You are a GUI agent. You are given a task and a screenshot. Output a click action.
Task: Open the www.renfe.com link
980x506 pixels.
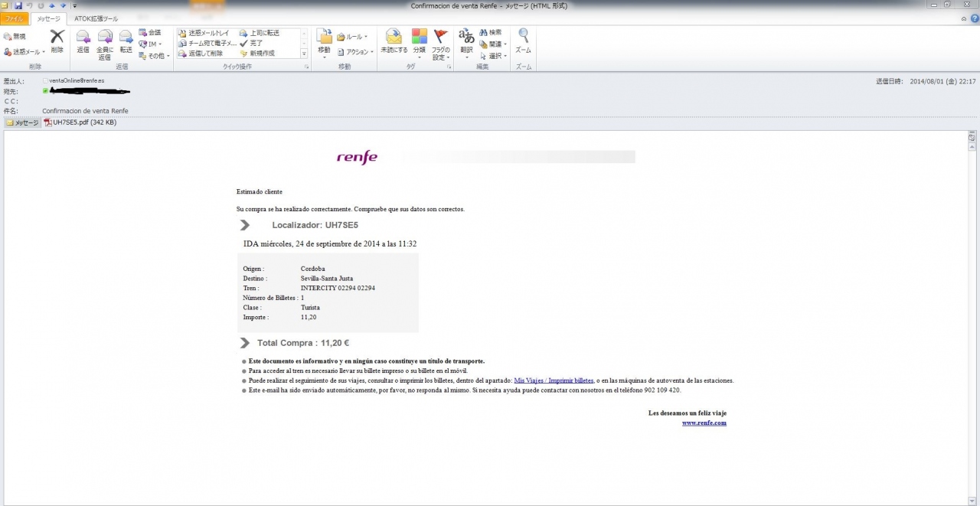coord(704,423)
